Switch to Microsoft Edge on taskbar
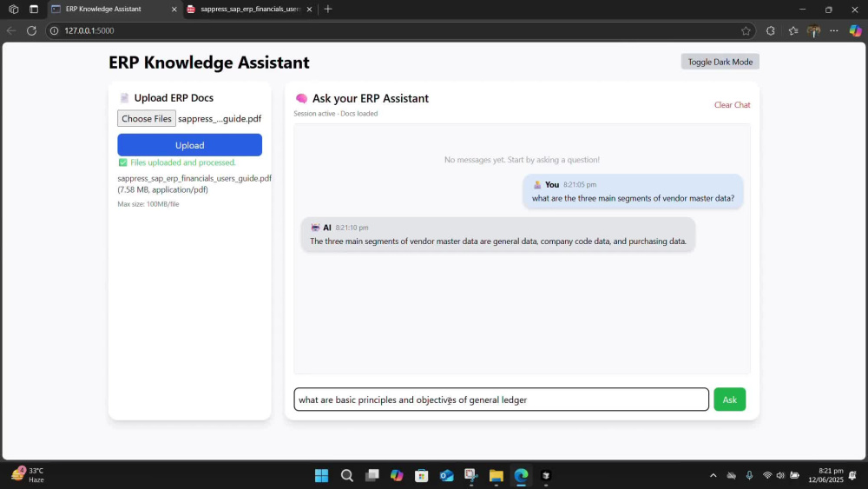The height and width of the screenshot is (489, 868). 521,475
